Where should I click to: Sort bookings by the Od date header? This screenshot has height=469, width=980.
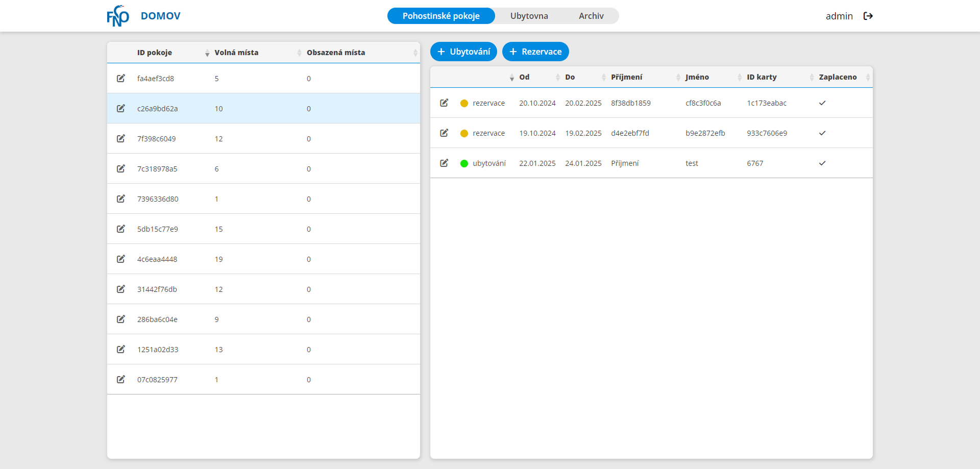point(524,77)
